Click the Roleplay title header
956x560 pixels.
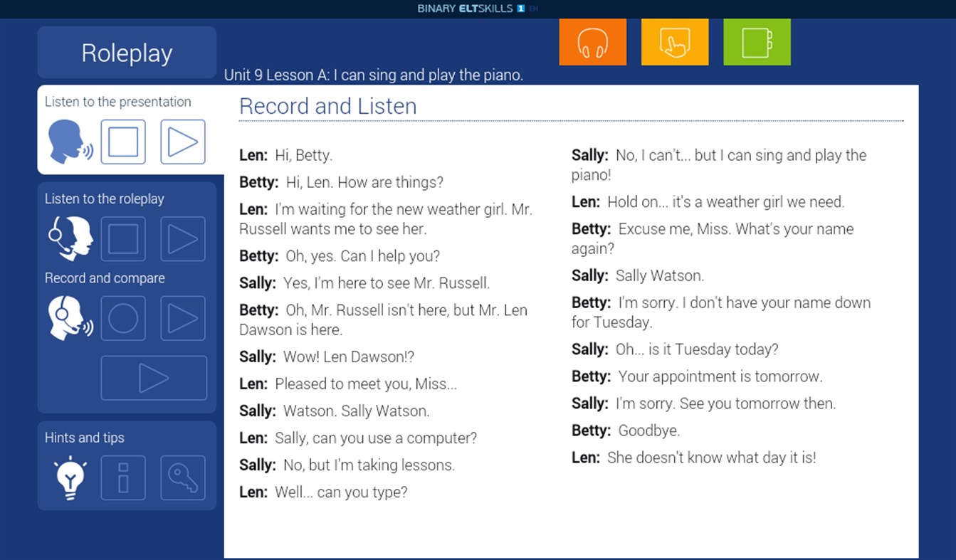point(126,52)
